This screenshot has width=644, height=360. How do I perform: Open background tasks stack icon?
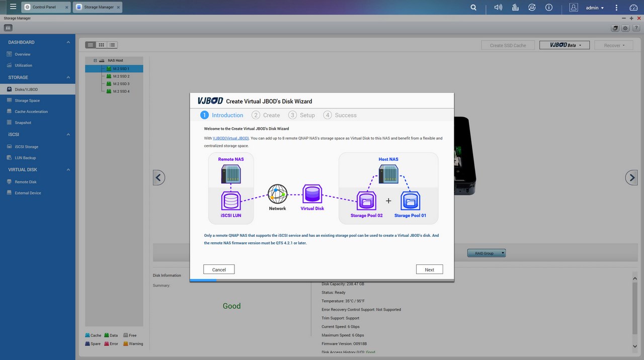pyautogui.click(x=515, y=8)
